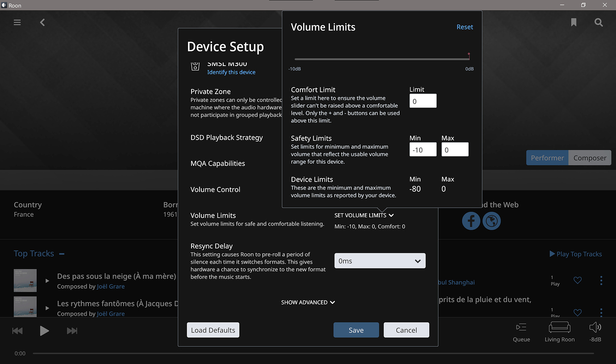Viewport: 616px width, 364px height.
Task: Open the artist's website globe icon
Action: pyautogui.click(x=491, y=221)
